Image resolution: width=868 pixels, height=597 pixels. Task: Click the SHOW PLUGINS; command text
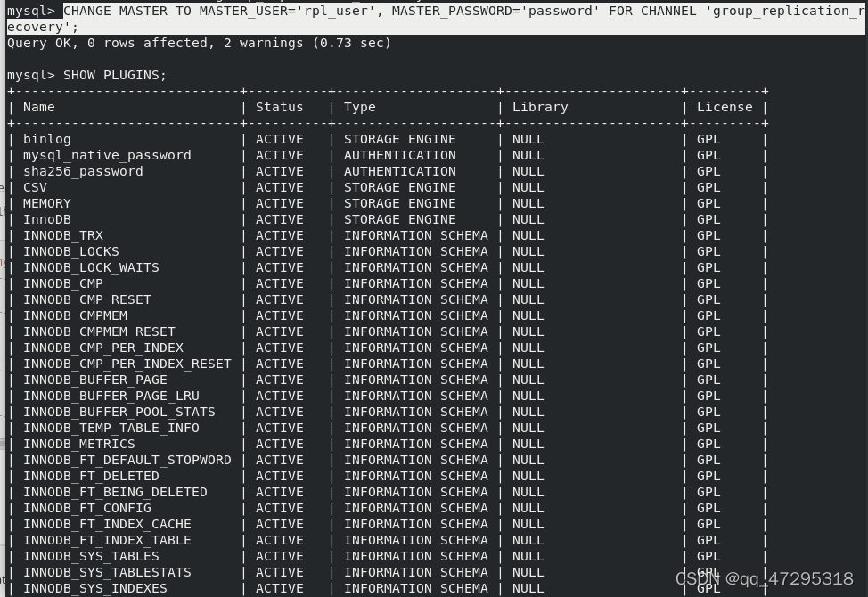tap(115, 75)
